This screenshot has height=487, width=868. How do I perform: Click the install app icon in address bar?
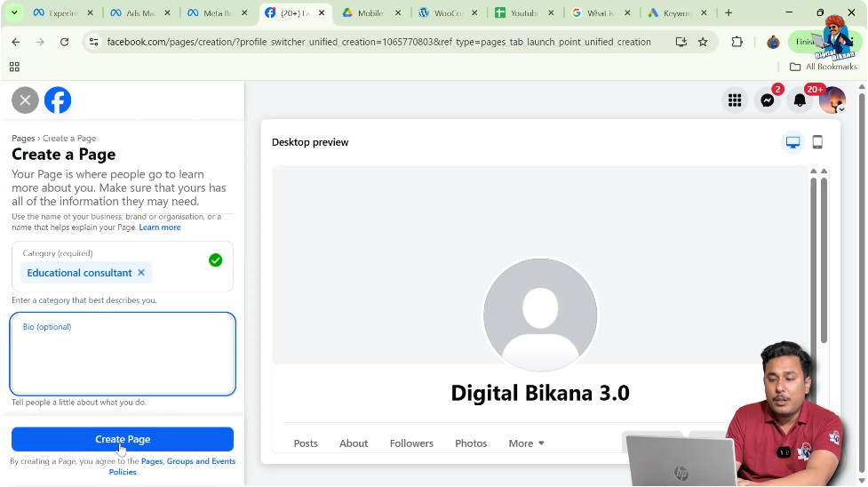(681, 42)
